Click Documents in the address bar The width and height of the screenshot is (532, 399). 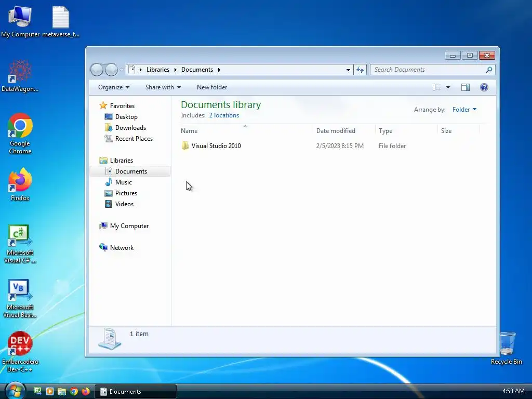pyautogui.click(x=197, y=70)
